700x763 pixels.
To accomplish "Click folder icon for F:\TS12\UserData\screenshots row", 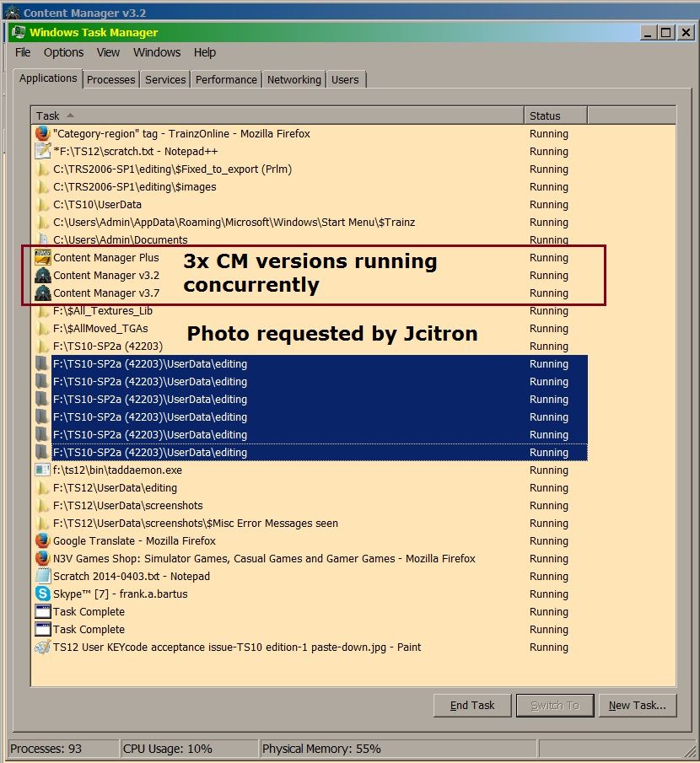I will click(43, 506).
